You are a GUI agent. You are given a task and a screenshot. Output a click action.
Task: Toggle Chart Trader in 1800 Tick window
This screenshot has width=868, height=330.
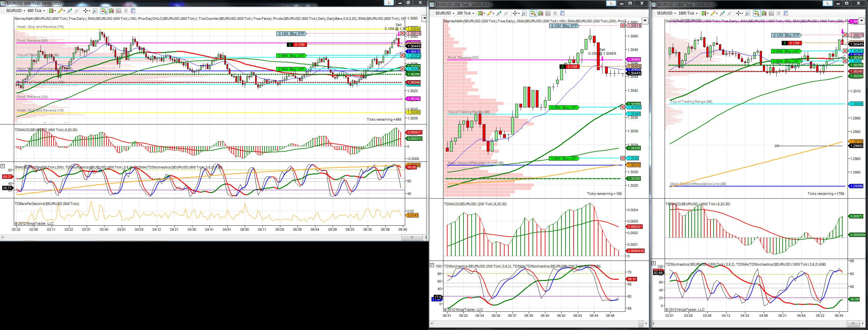[757, 13]
